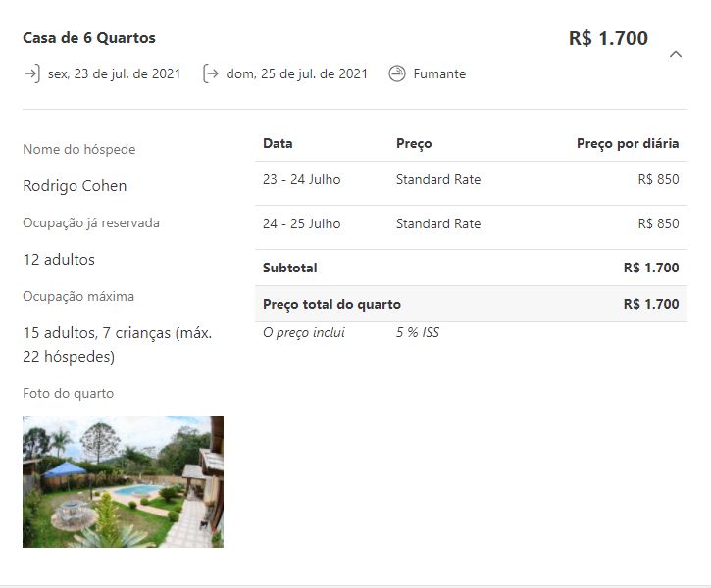The image size is (711, 588).
Task: Click the Fumante label
Action: click(x=439, y=73)
